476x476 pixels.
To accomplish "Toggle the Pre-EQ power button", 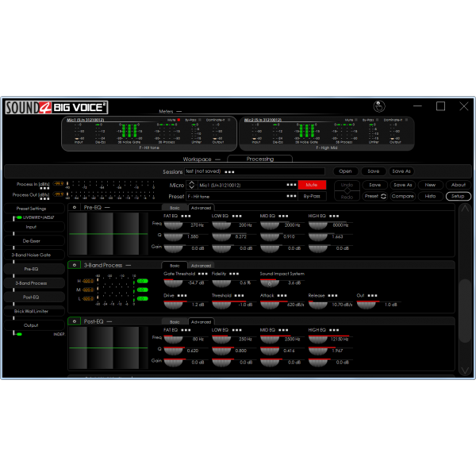I will [x=75, y=207].
